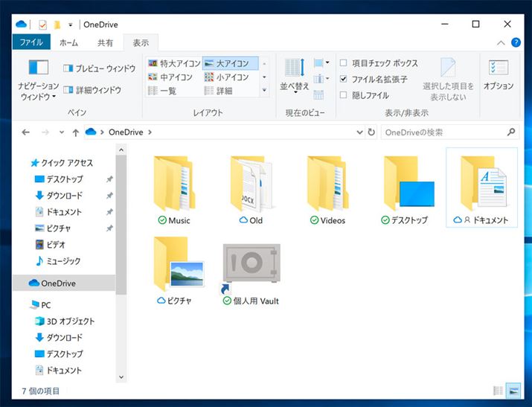Open help with question mark icon
The image size is (532, 407).
[x=516, y=42]
